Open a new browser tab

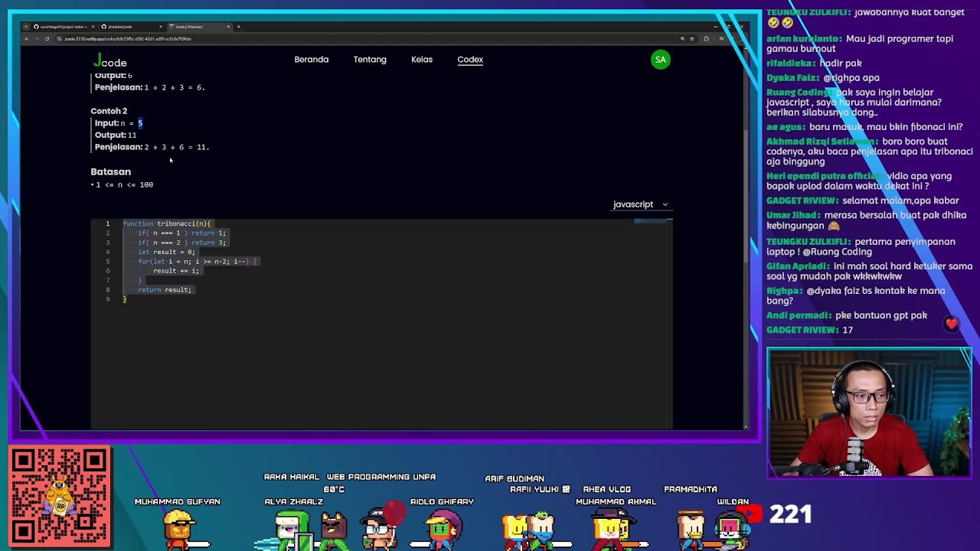click(238, 27)
